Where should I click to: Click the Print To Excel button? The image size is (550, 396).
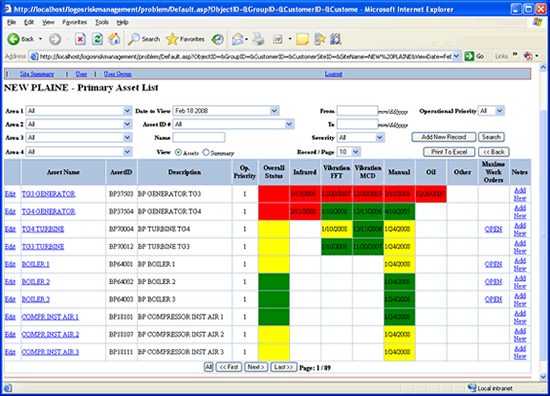point(449,152)
